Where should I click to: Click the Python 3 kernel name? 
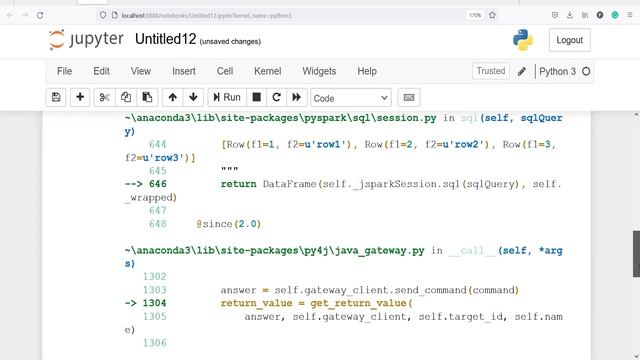557,71
